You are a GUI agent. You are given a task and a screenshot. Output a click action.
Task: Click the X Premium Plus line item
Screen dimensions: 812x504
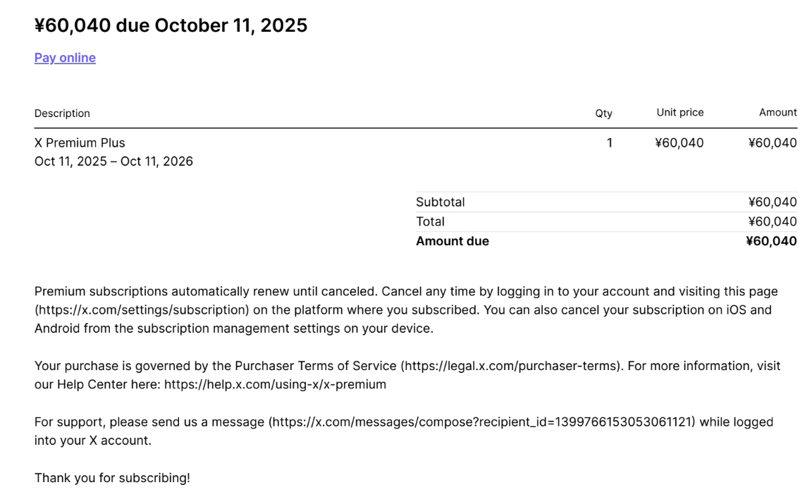(x=80, y=143)
